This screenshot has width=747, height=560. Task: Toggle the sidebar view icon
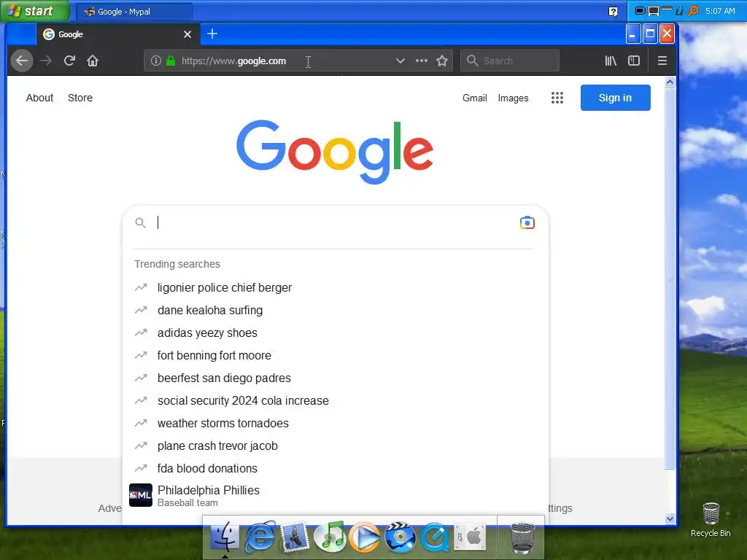(x=634, y=61)
